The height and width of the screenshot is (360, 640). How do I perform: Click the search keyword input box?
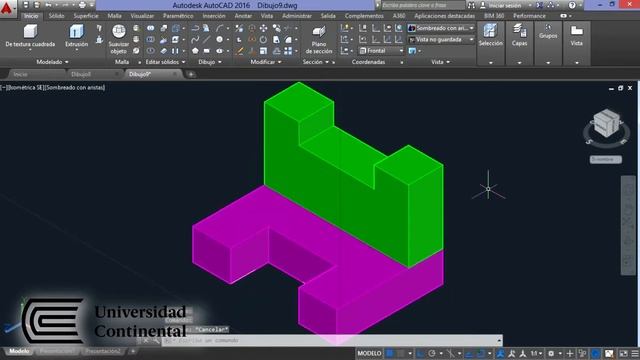(423, 5)
